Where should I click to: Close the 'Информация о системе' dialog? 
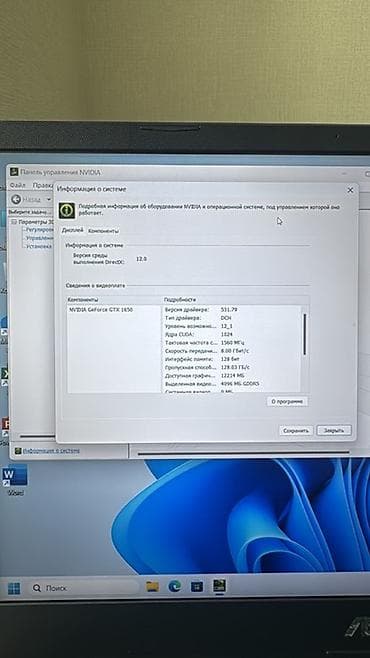(x=350, y=190)
